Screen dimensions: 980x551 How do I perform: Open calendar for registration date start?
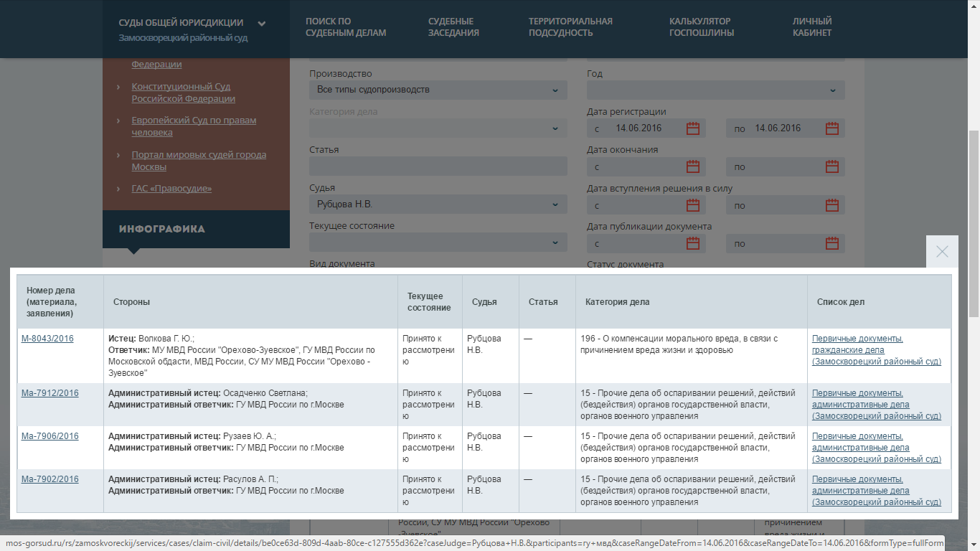point(692,128)
